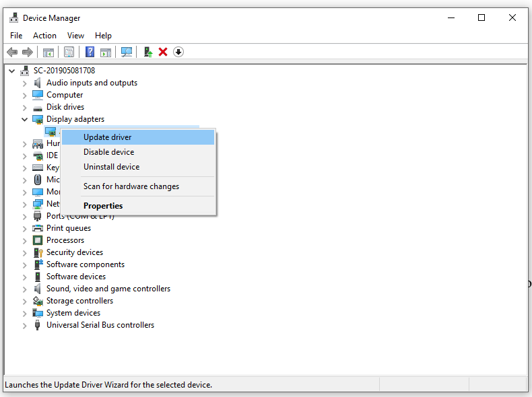The width and height of the screenshot is (532, 397).
Task: Minimize the Device Manager window
Action: [x=451, y=17]
